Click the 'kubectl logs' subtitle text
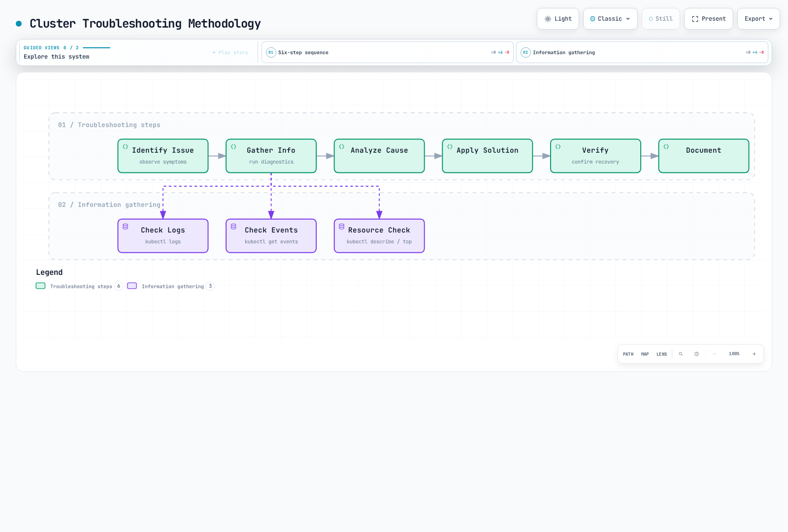 (x=163, y=242)
